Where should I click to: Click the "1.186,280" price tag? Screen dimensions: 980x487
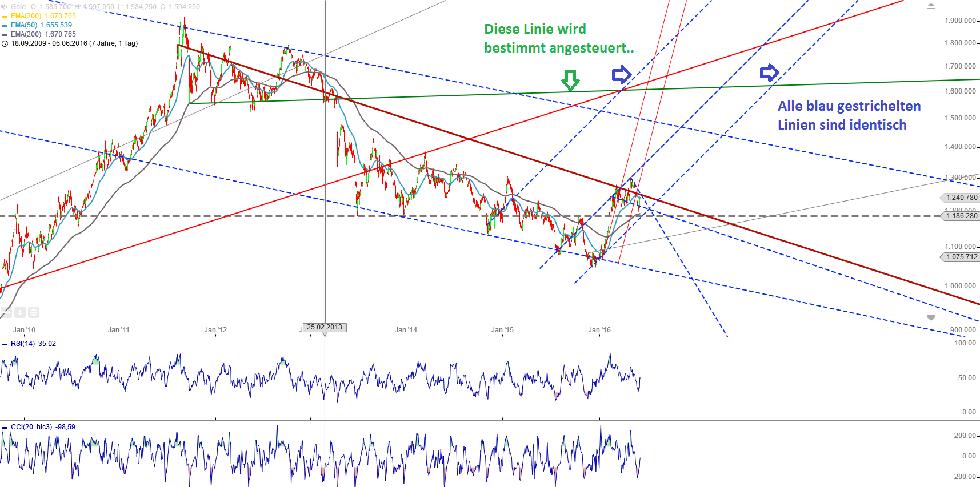pyautogui.click(x=961, y=216)
